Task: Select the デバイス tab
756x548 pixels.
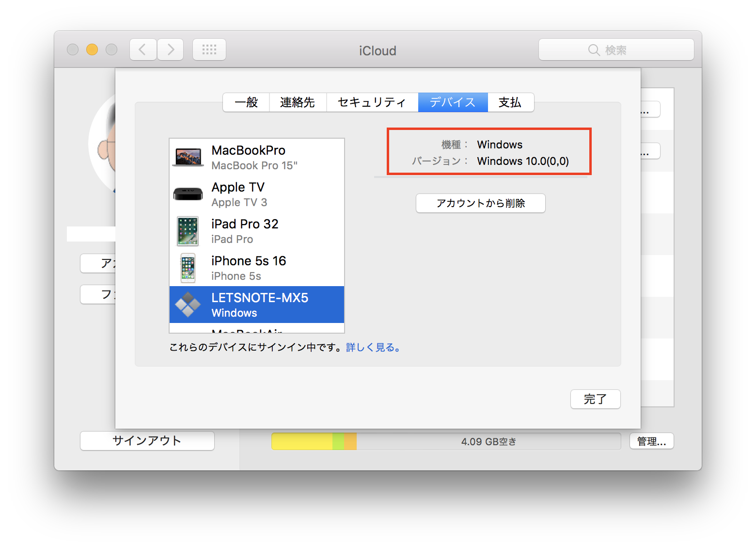Action: tap(453, 102)
